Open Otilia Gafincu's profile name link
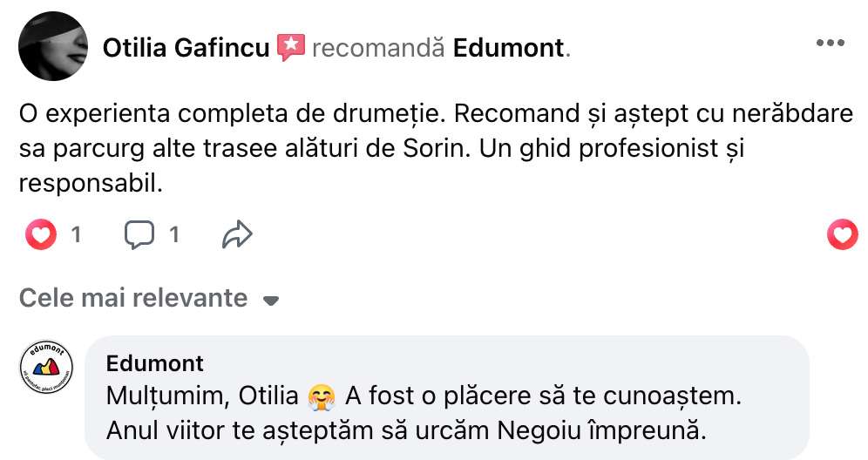This screenshot has height=460, width=868. (x=186, y=48)
